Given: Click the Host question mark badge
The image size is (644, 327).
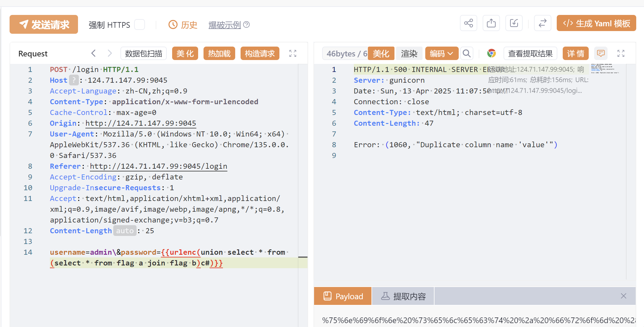Looking at the screenshot, I should [74, 80].
